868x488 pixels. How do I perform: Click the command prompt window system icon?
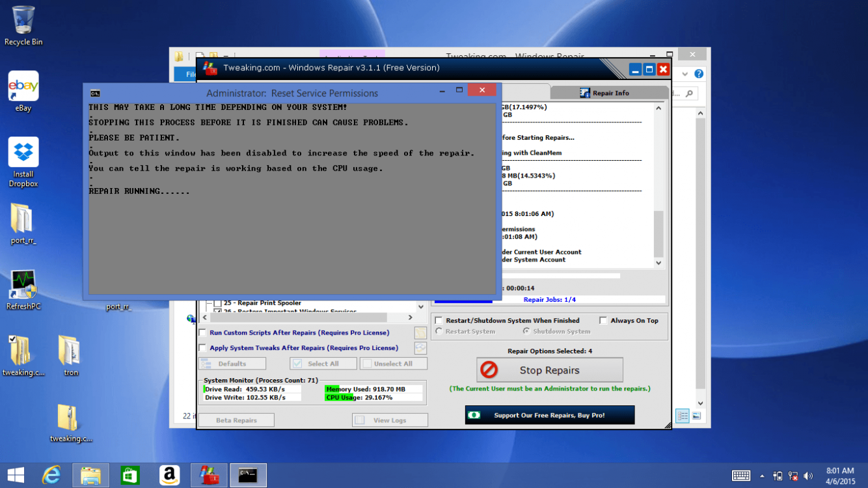click(x=95, y=93)
